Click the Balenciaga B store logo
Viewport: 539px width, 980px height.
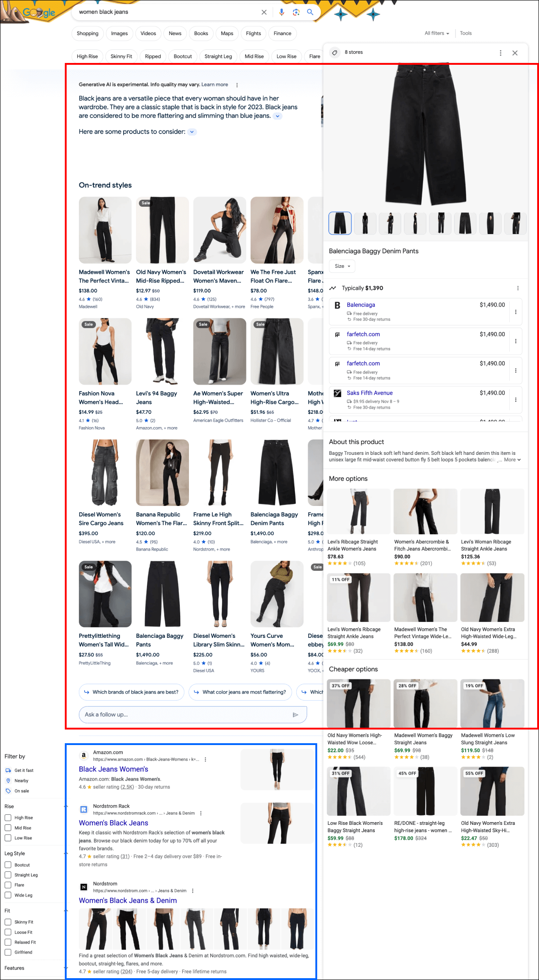tap(337, 305)
